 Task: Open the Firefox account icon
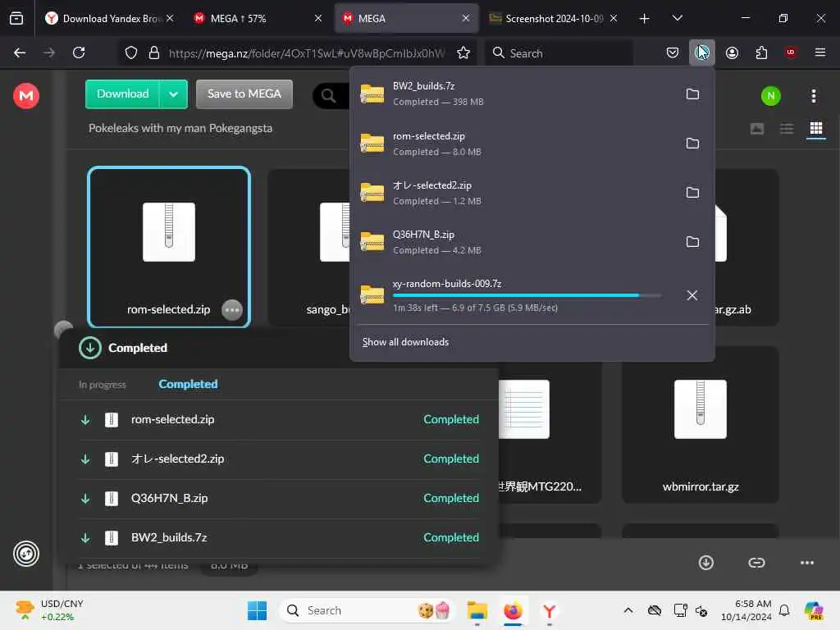(732, 52)
